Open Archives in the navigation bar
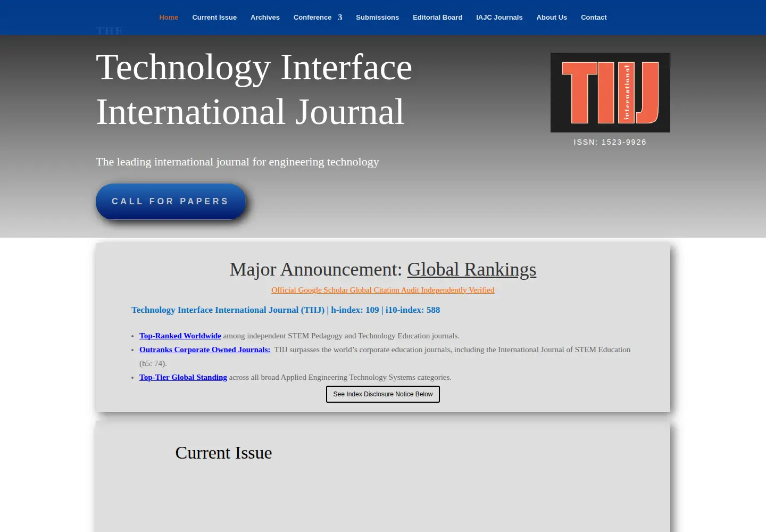The height and width of the screenshot is (532, 766). point(265,18)
